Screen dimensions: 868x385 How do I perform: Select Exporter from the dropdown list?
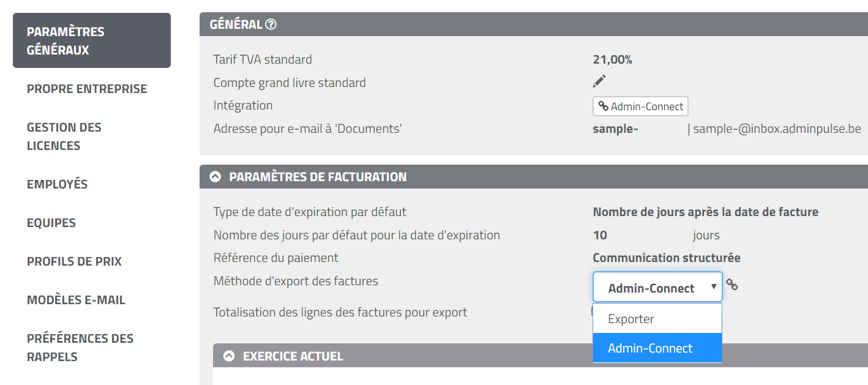coord(631,319)
